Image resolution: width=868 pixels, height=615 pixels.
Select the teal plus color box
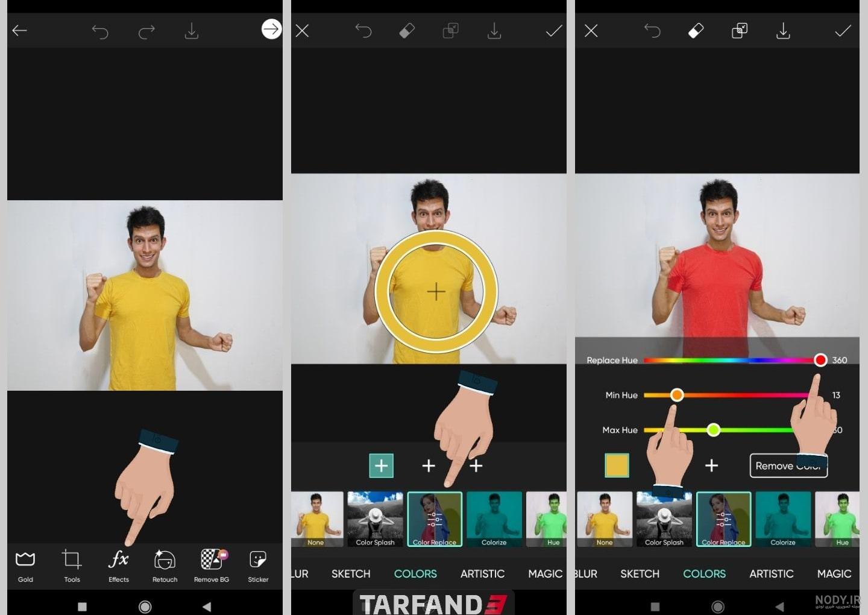pos(381,465)
